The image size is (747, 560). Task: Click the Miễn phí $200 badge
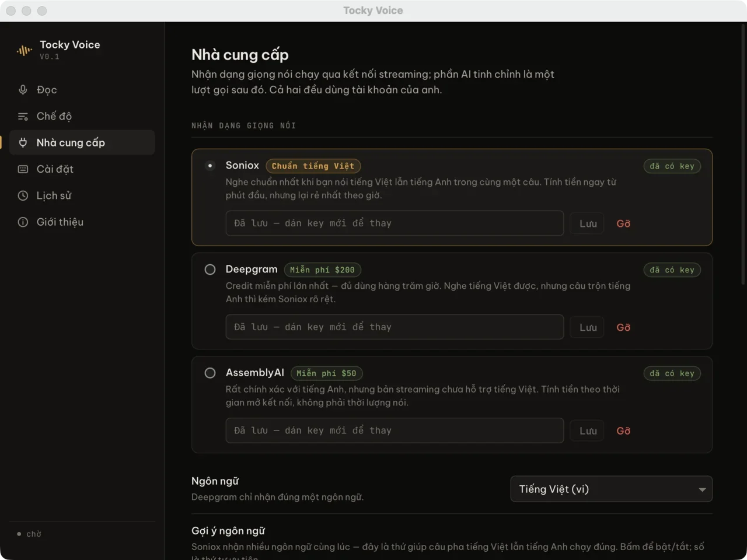pos(323,270)
